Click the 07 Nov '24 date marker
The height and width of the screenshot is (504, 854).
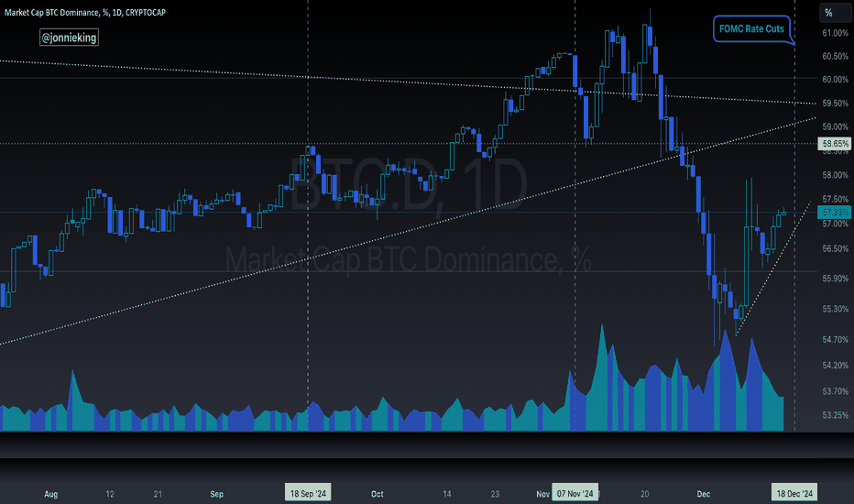tap(575, 494)
